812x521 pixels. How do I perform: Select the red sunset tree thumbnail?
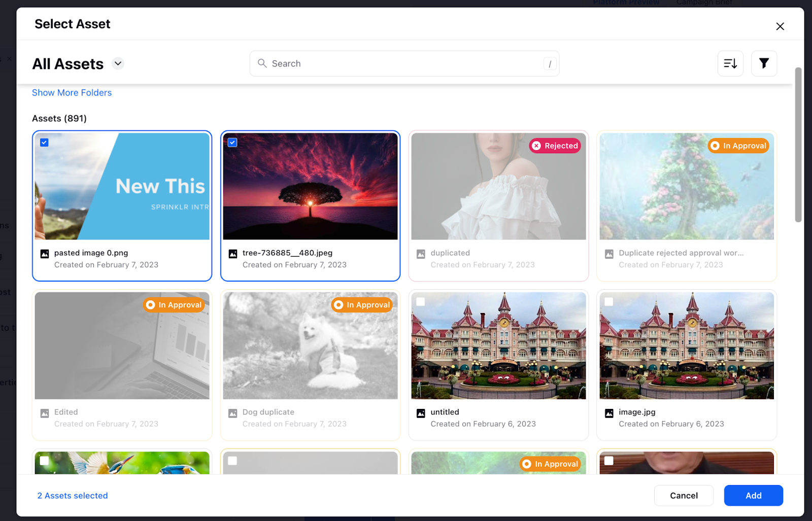tap(311, 186)
